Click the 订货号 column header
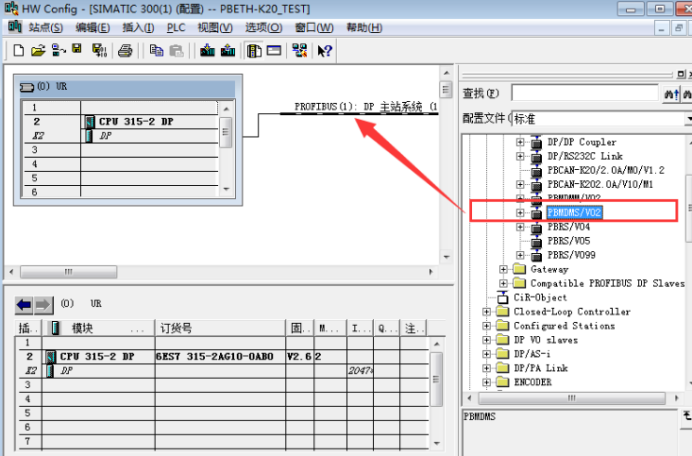The image size is (692, 456). (x=220, y=328)
